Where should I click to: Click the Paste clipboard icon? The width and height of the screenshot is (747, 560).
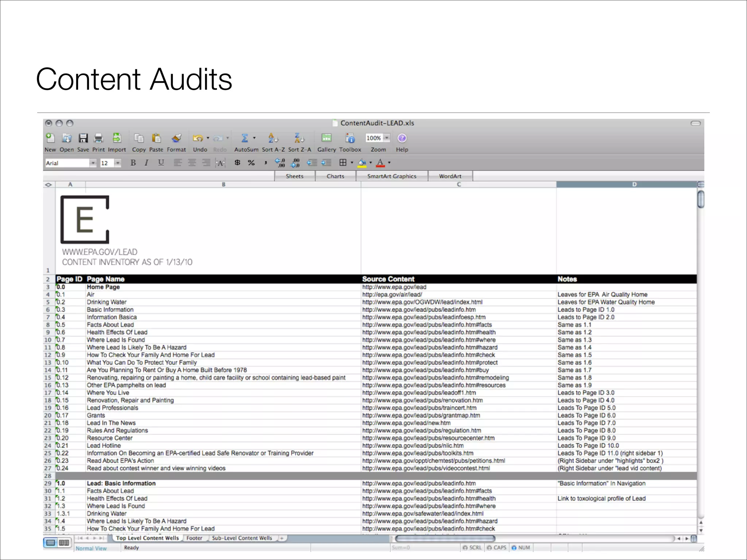tap(156, 138)
